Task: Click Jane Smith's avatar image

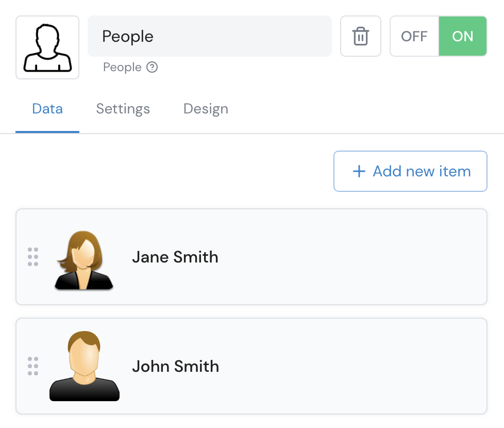Action: coord(84,260)
